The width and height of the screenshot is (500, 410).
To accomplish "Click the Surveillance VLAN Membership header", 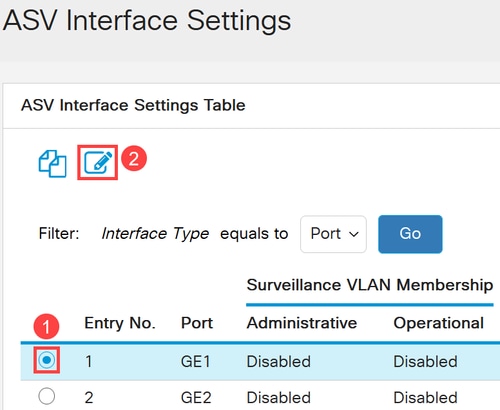I will coord(370,285).
